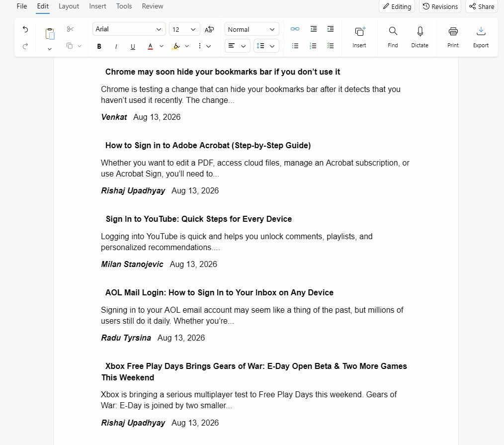Click the bulleted list icon

(x=295, y=46)
